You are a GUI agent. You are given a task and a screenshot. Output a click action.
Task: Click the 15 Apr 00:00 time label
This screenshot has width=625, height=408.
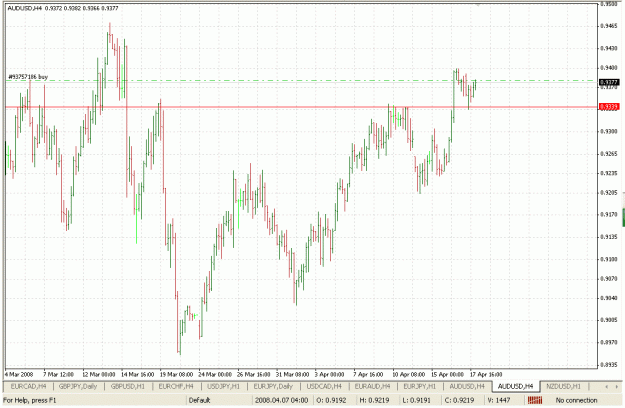tap(447, 375)
